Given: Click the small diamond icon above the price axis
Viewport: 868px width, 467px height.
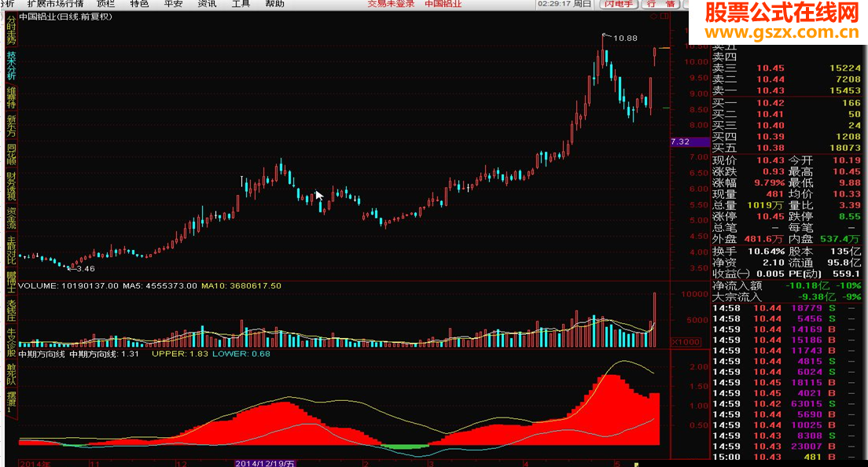Looking at the screenshot, I should (x=654, y=17).
